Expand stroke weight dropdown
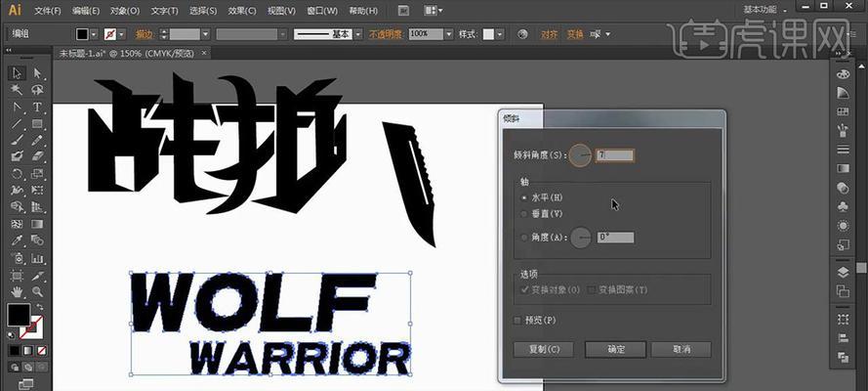 pos(205,34)
